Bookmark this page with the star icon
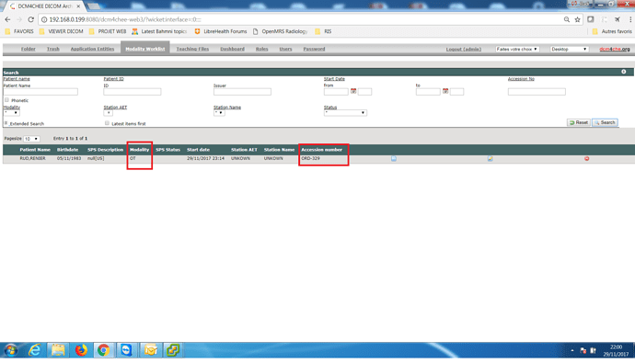Image resolution: width=635 pixels, height=364 pixels. (578, 19)
